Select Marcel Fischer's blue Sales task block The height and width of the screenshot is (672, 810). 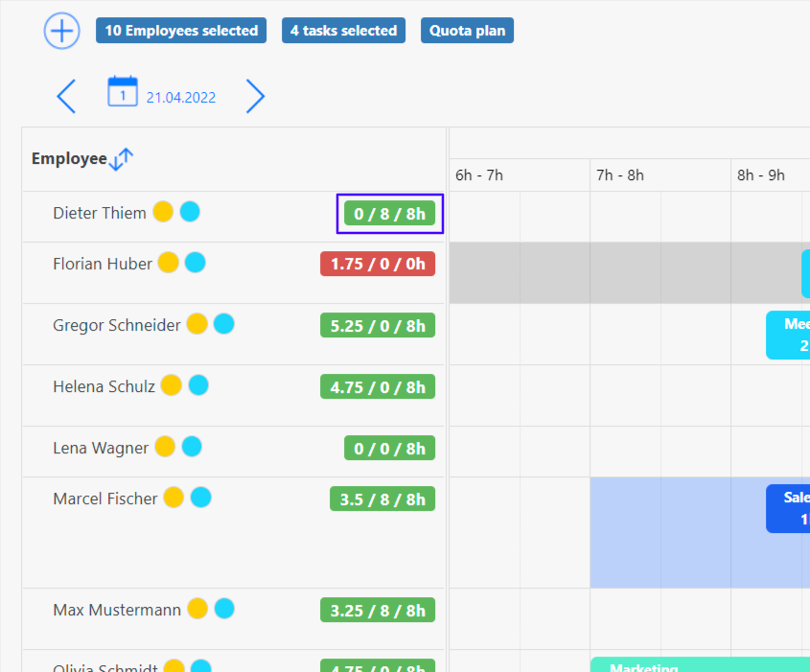(788, 508)
